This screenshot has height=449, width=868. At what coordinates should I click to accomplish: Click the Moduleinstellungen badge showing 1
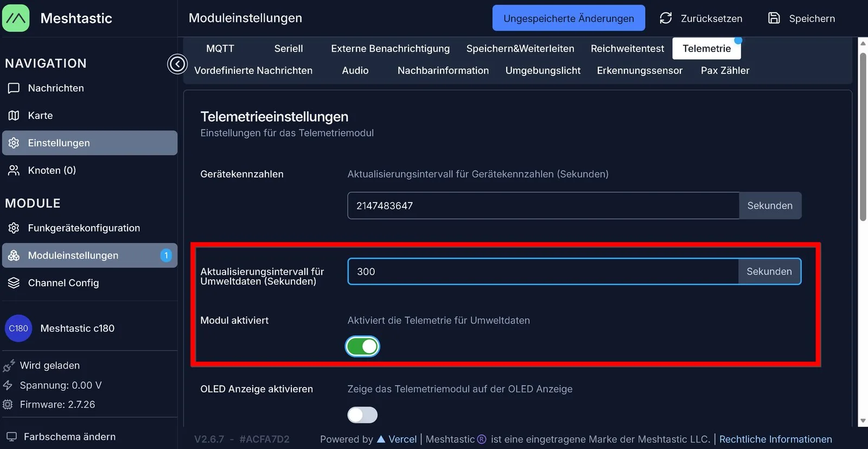click(x=166, y=255)
